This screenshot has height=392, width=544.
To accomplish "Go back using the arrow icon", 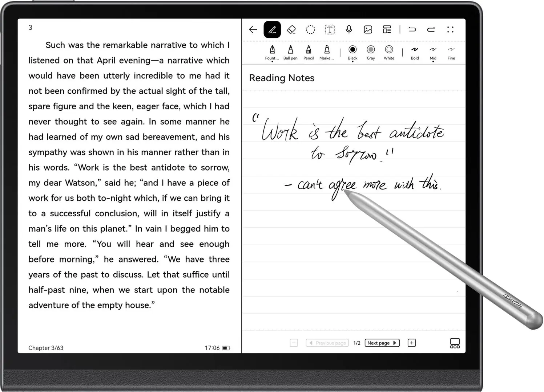I will (x=253, y=29).
